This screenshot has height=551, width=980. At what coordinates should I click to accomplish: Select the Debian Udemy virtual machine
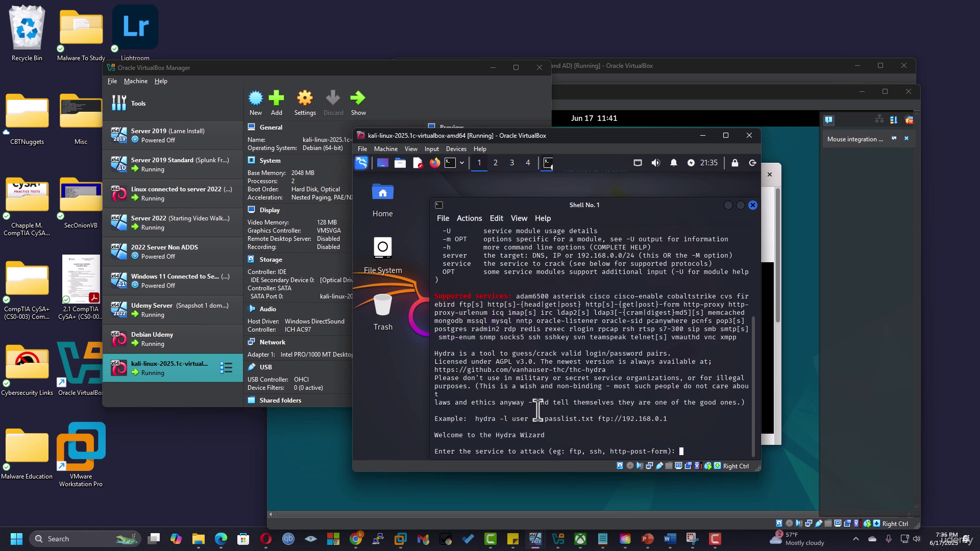coord(173,339)
